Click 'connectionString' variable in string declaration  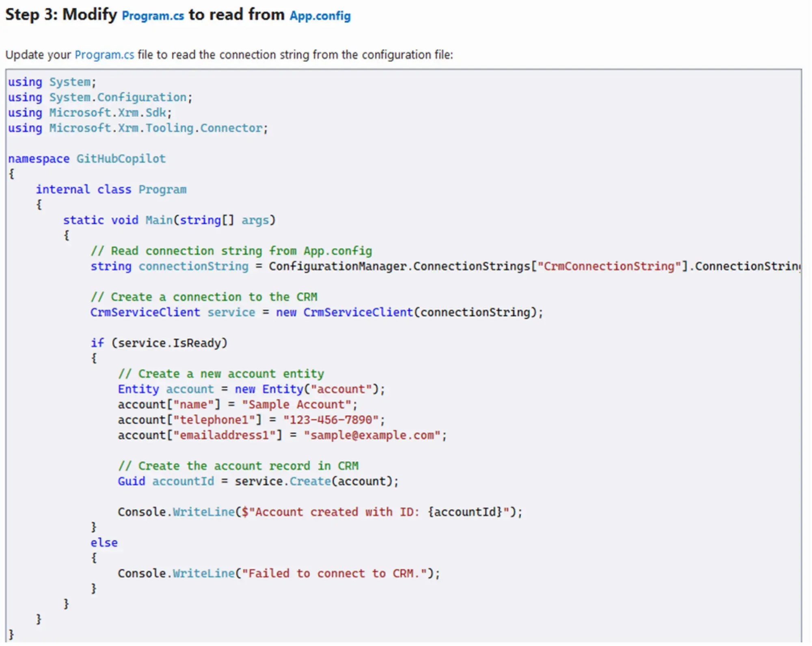pos(194,267)
